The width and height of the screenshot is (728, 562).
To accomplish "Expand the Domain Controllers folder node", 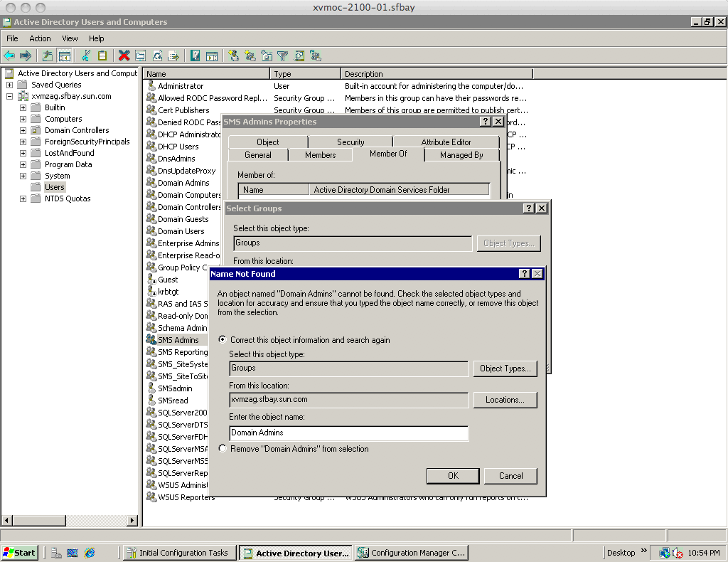I will pos(23,130).
